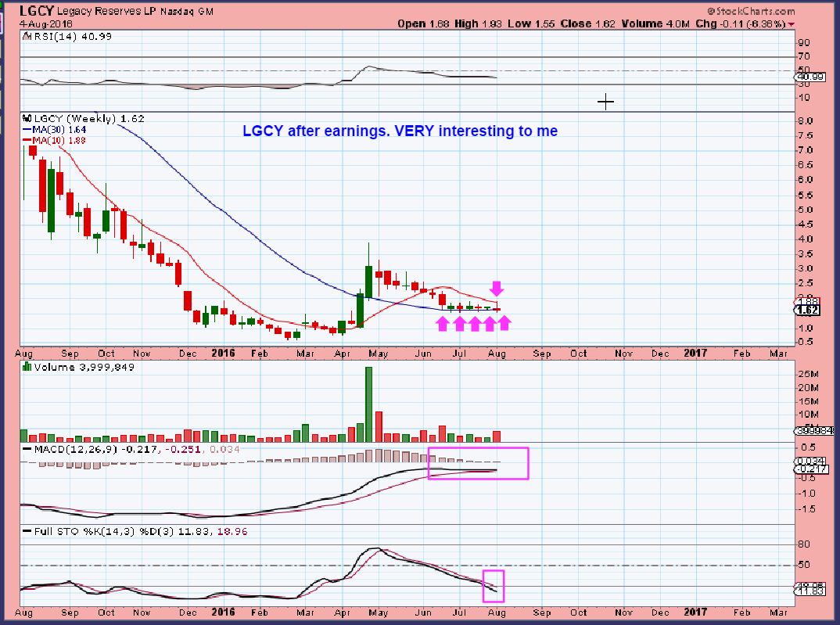Click the Low 1.55 value
840x625 pixels.
coord(531,23)
